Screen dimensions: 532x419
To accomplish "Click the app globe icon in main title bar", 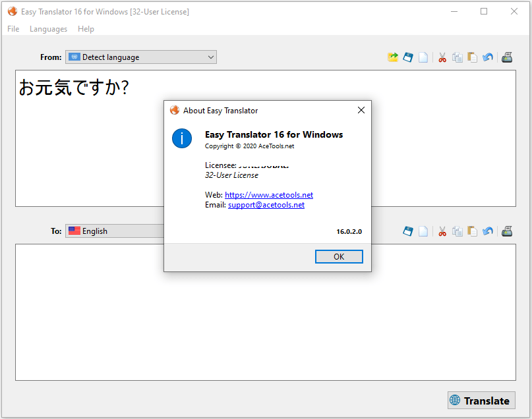I will [13, 11].
